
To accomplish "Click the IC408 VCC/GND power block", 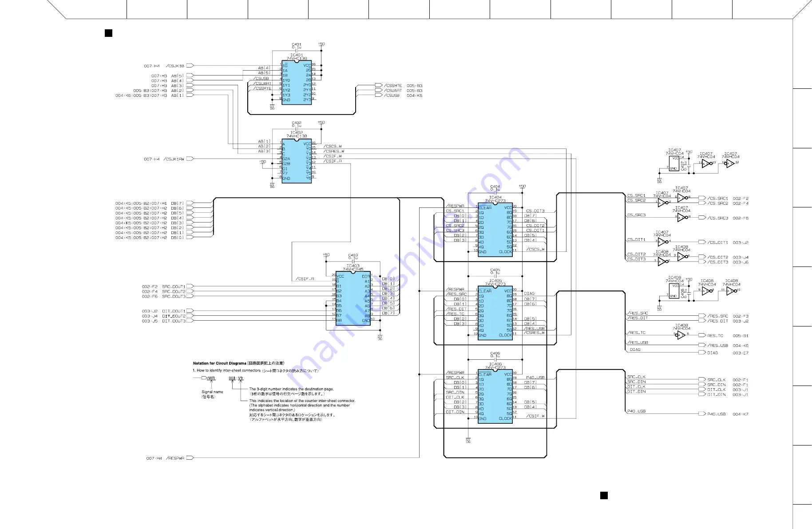I will tap(674, 291).
